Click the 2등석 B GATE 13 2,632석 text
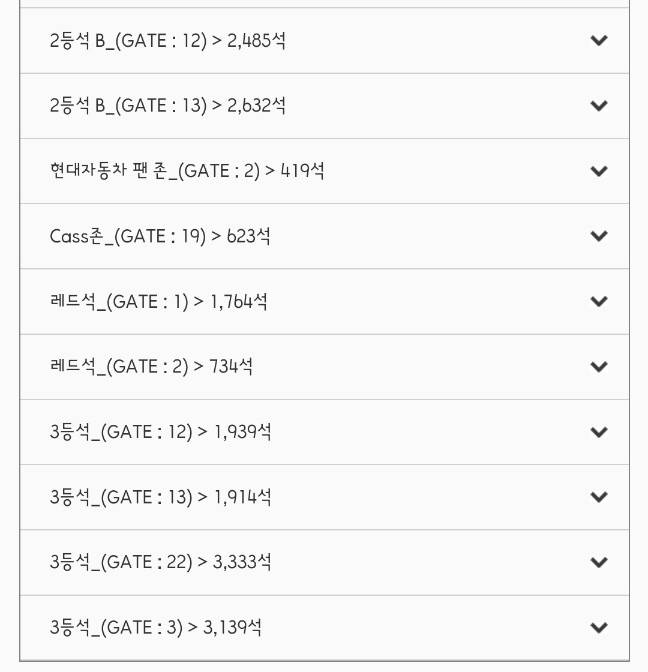648x672 pixels. pyautogui.click(x=168, y=106)
